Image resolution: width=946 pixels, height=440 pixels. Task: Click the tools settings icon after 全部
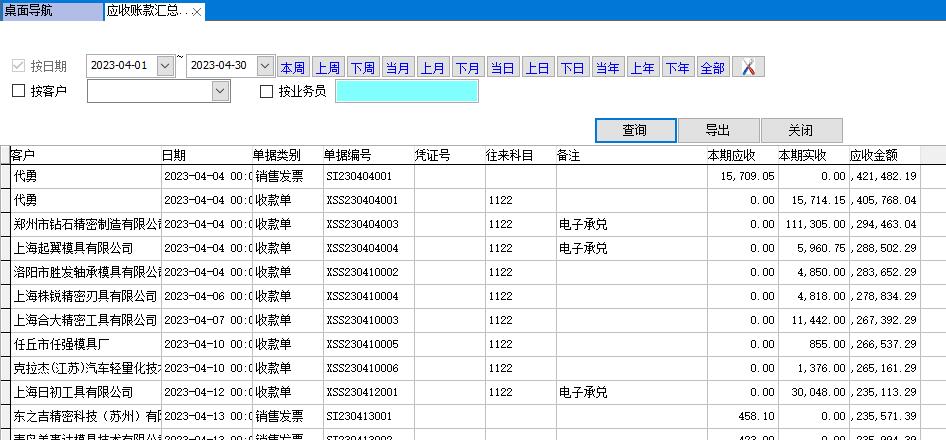pos(748,67)
